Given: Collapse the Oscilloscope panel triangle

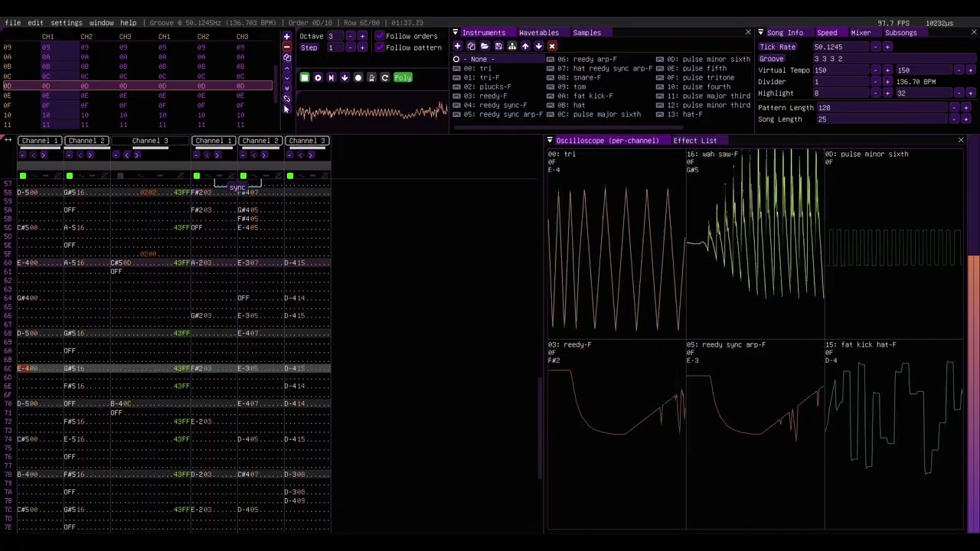Looking at the screenshot, I should click(x=550, y=141).
